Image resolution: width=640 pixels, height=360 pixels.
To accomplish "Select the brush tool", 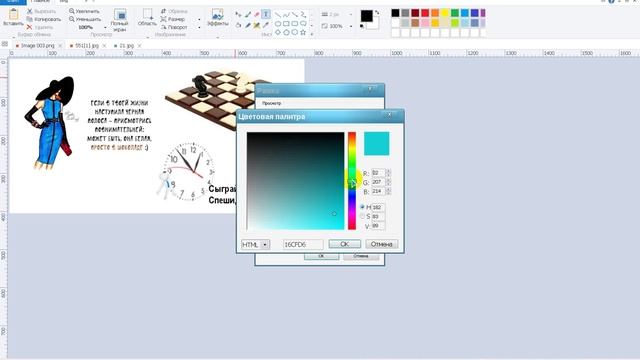I will 248,14.
